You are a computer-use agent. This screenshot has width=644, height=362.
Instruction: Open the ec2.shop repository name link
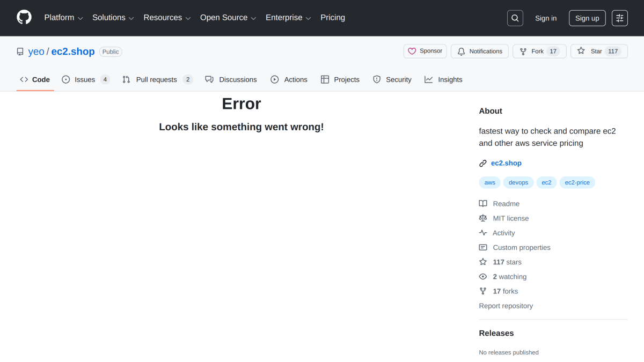click(x=73, y=51)
